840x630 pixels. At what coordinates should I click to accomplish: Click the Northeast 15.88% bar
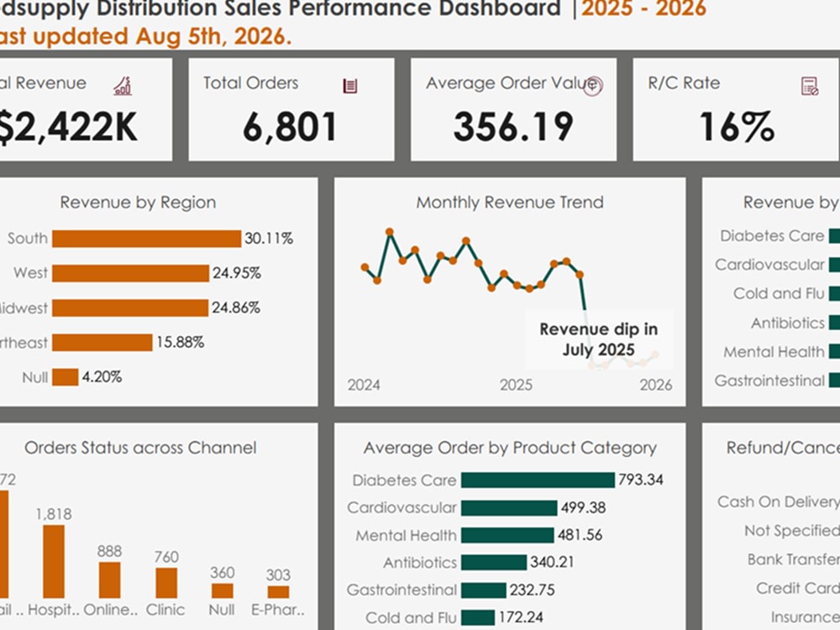point(102,343)
